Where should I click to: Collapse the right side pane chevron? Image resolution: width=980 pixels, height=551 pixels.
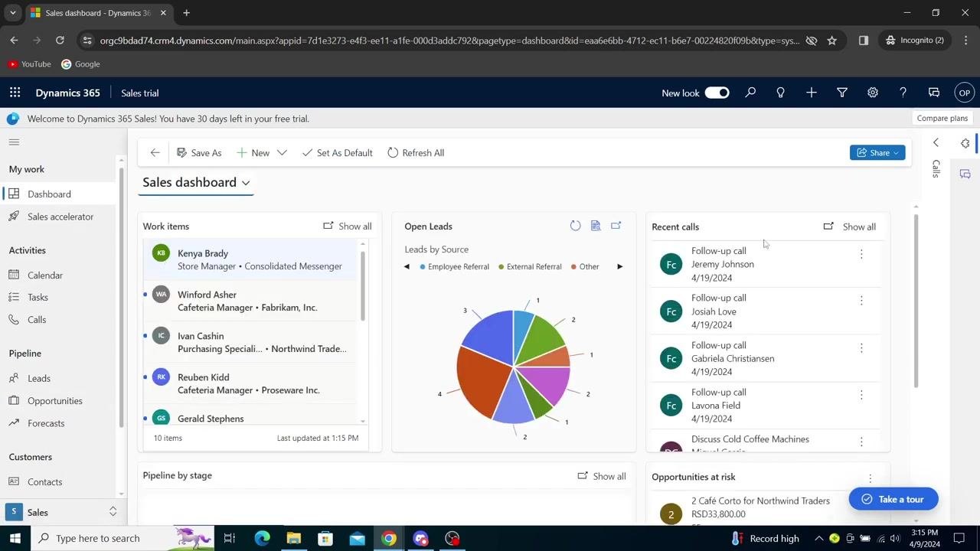936,143
